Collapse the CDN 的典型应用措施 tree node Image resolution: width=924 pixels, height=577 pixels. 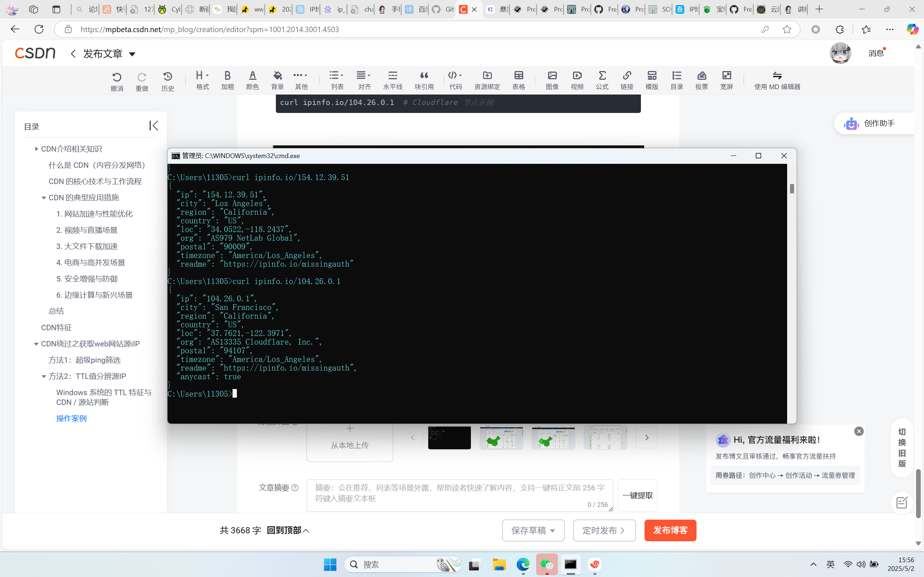coord(44,198)
